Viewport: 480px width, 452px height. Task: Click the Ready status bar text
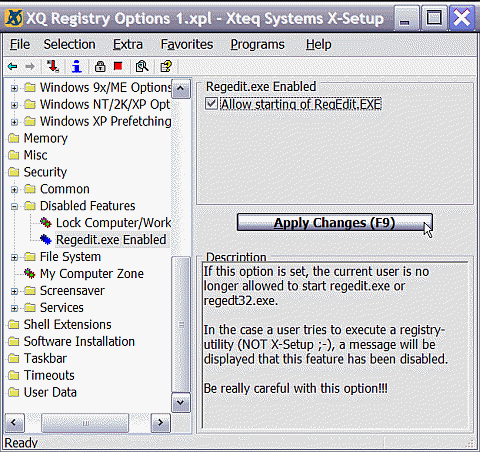coord(21,443)
